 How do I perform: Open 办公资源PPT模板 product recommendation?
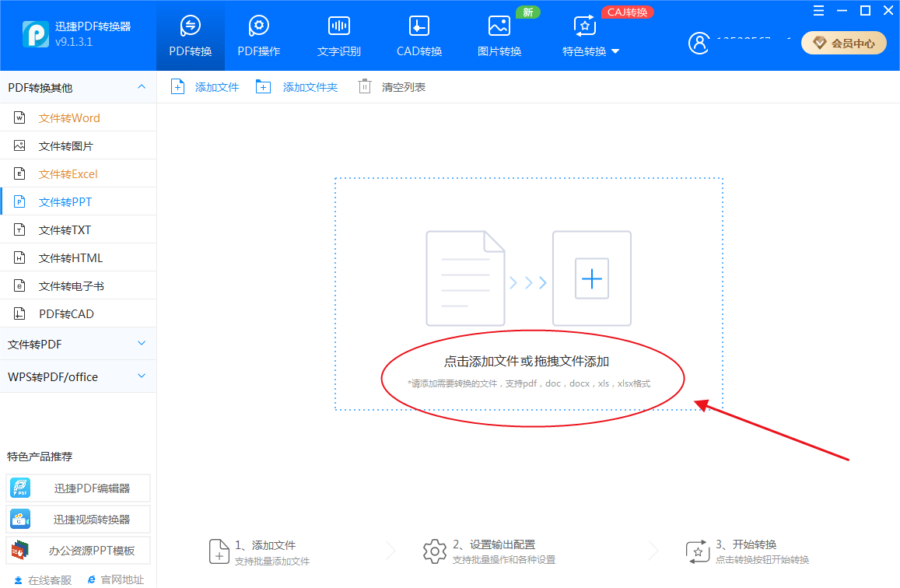point(78,551)
